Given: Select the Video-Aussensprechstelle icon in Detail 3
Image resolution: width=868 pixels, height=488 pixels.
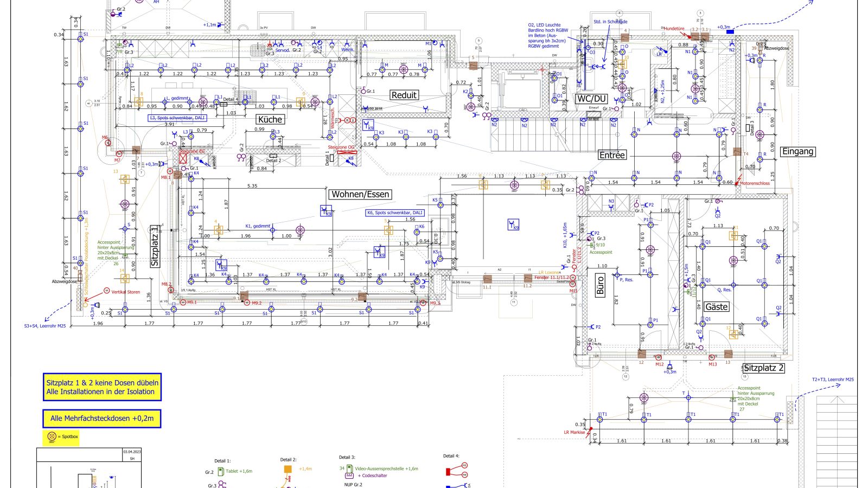Looking at the screenshot, I should click(349, 468).
